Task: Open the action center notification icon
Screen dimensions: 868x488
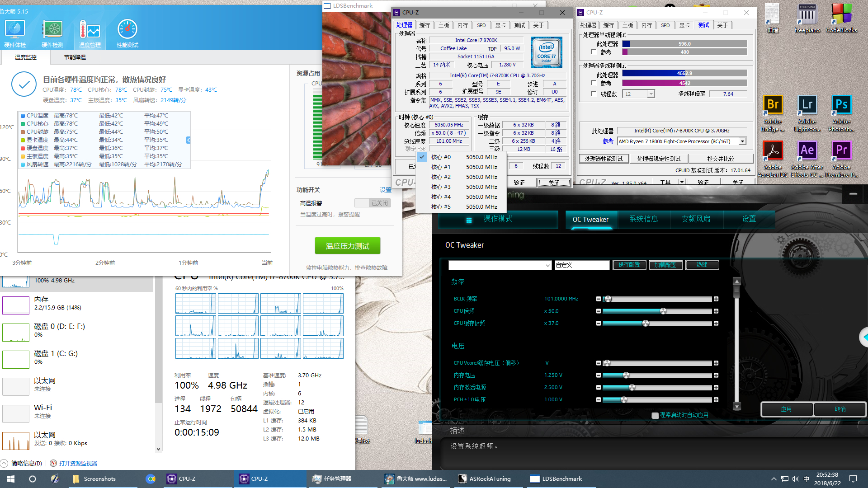Action: click(853, 479)
